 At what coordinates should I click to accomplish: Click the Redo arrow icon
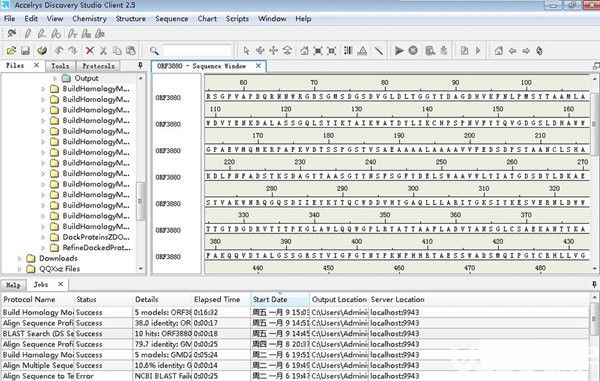(x=73, y=50)
